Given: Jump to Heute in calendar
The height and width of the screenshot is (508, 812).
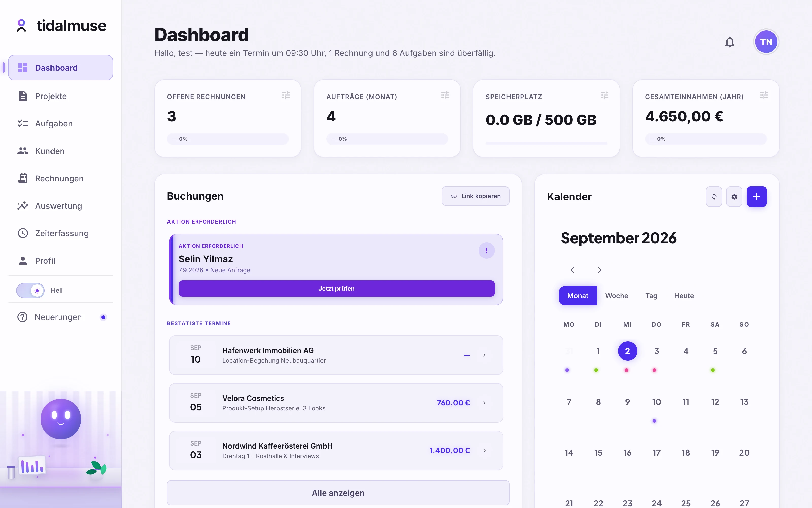Looking at the screenshot, I should coord(684,296).
